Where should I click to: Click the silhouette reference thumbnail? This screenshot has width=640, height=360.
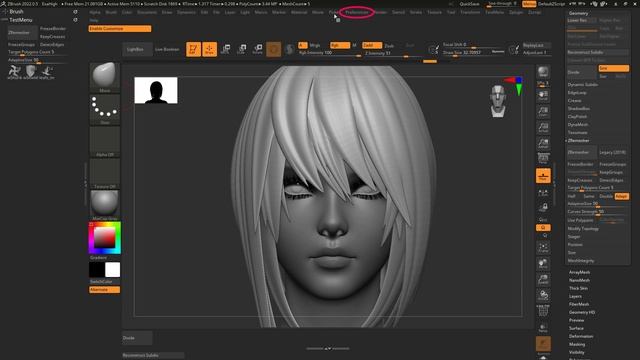point(156,90)
